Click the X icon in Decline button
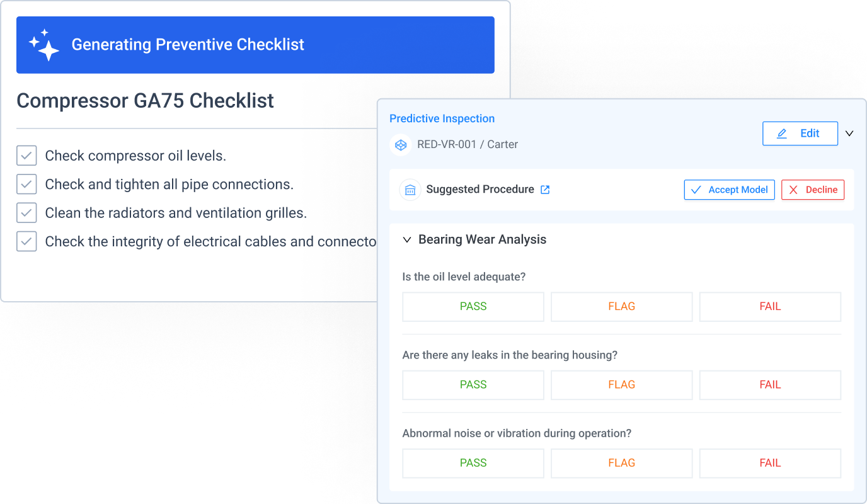This screenshot has height=504, width=867. pos(793,190)
